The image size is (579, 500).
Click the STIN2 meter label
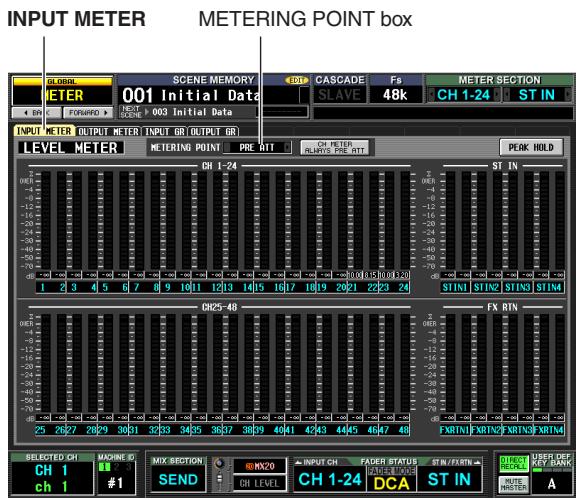point(486,287)
